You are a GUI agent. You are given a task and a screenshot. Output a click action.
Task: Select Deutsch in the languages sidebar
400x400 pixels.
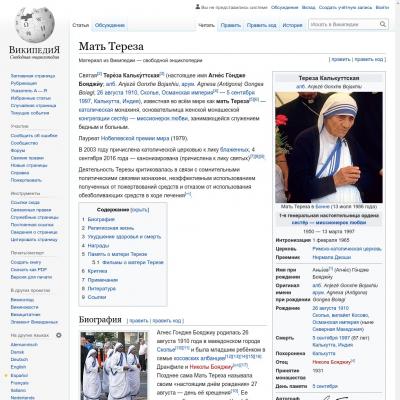pos(19,360)
